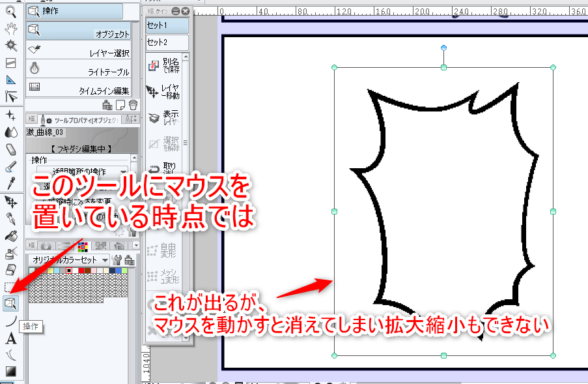
Task: Click the Ruler triangle tool
Action: [x=10, y=80]
